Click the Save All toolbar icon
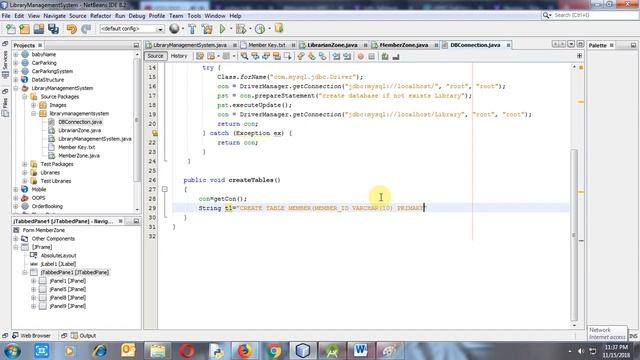 coord(53,29)
